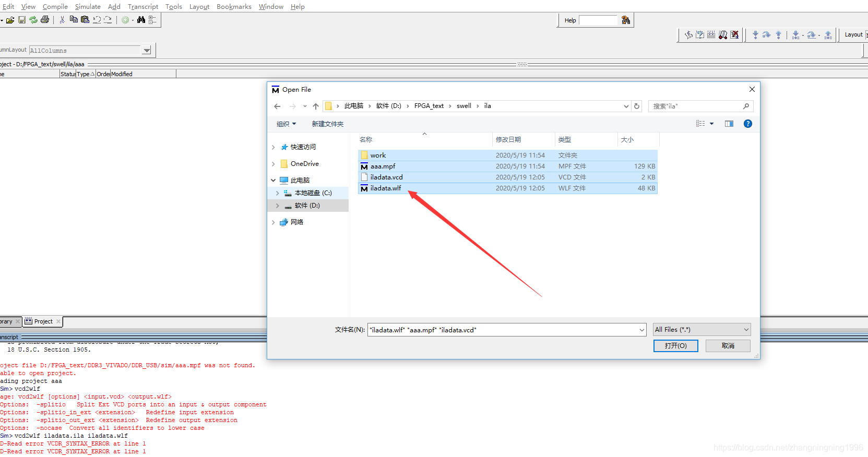Open the All Files (*.*) filter dropdown

746,330
